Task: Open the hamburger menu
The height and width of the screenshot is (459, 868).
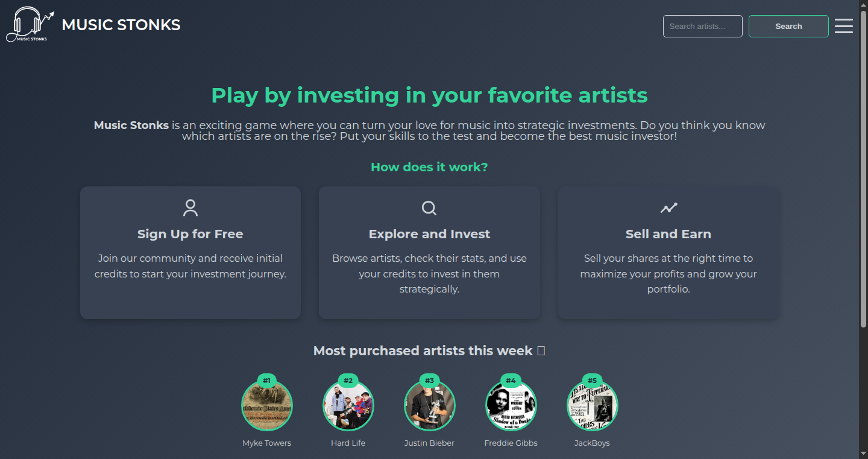Action: 844,26
